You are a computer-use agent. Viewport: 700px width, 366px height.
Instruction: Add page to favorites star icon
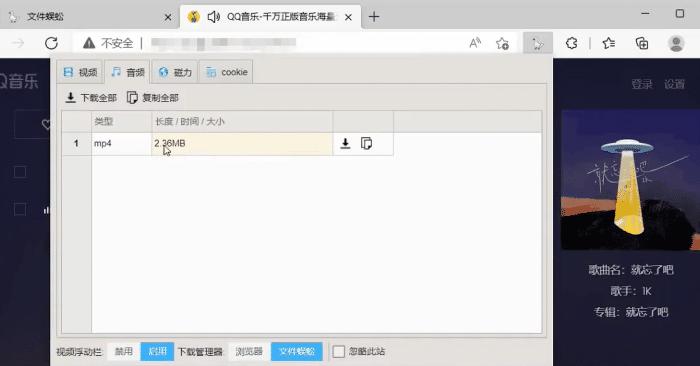[x=502, y=43]
